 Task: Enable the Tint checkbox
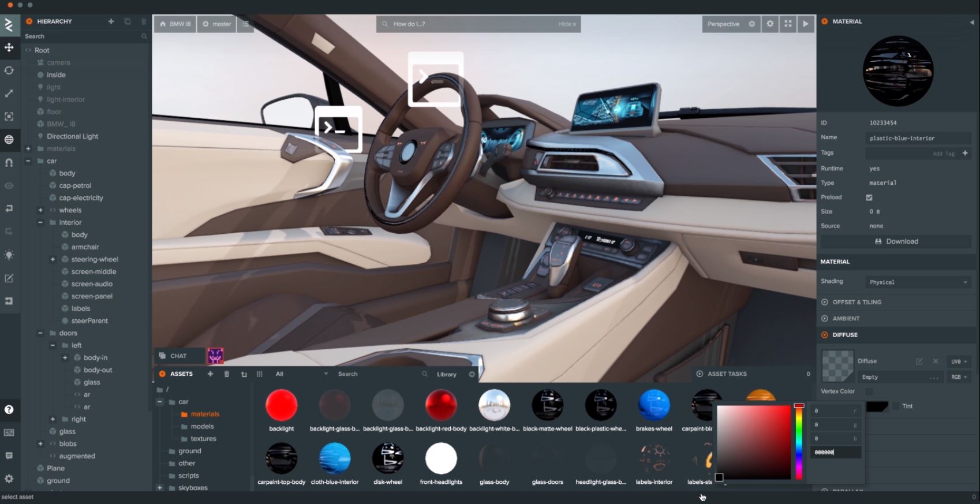tap(896, 406)
